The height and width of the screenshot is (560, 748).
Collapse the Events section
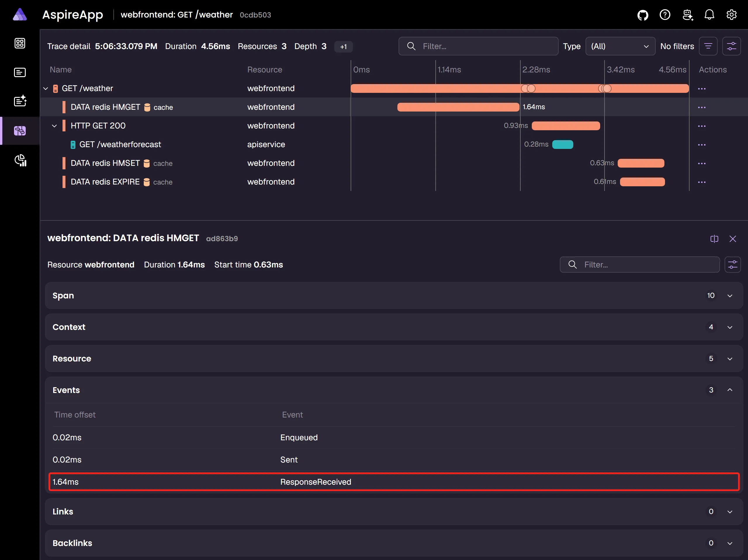click(x=394, y=390)
